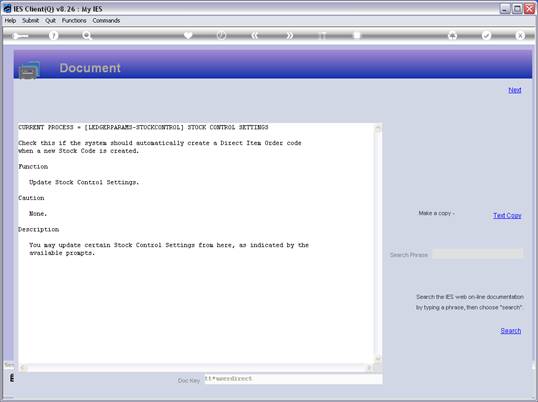Click the Search link
538x402 pixels.
511,331
